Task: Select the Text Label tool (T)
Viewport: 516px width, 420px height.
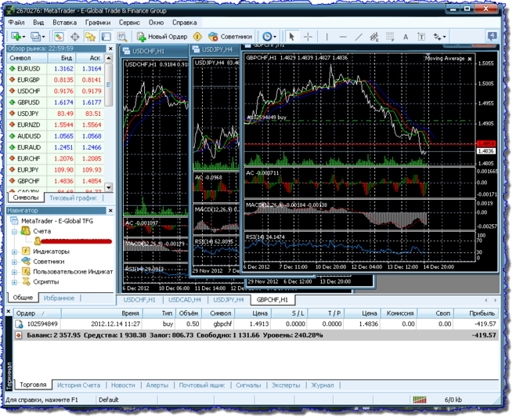Action: 421,37
